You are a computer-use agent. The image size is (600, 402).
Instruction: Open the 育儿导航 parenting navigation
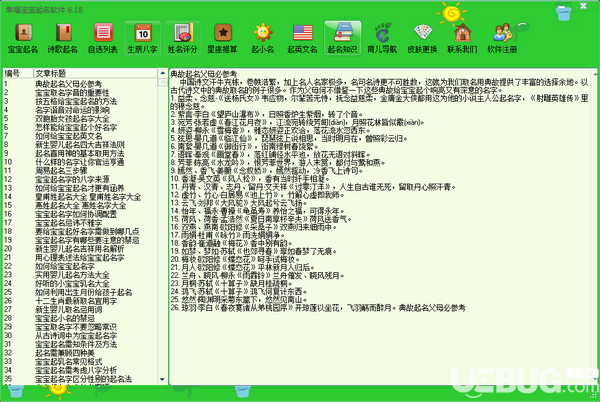coord(382,38)
